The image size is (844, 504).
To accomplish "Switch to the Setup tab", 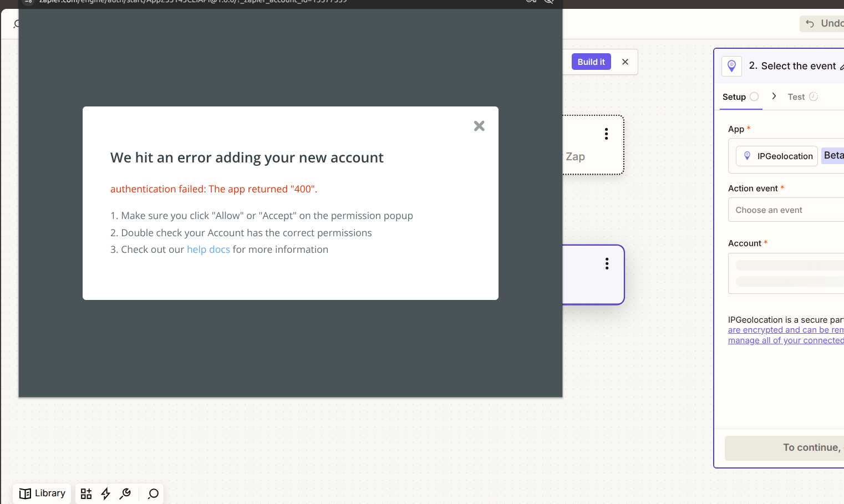I will pyautogui.click(x=734, y=97).
